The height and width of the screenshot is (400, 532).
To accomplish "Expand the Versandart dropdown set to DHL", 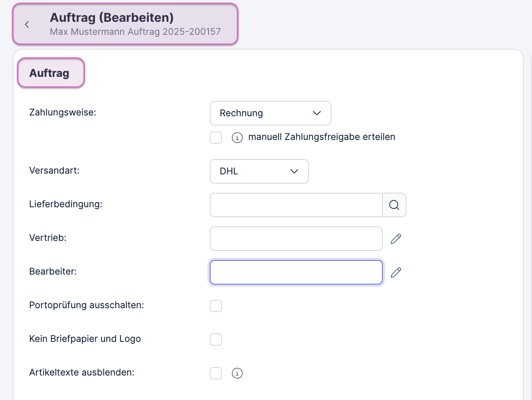I will tap(259, 171).
